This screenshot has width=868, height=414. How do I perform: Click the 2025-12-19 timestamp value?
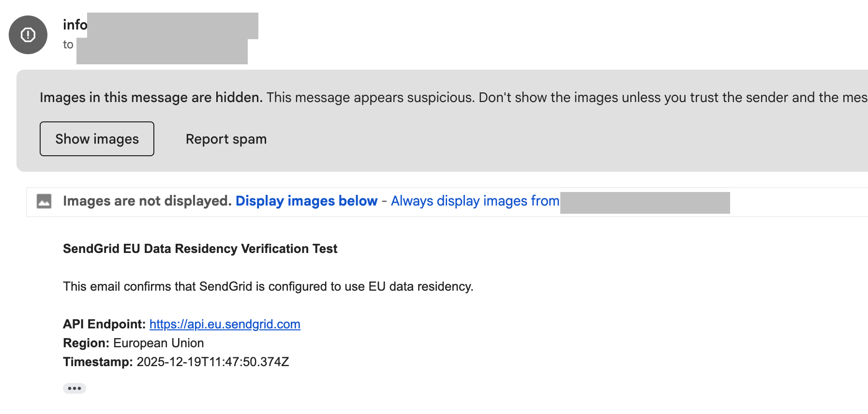pyautogui.click(x=212, y=362)
